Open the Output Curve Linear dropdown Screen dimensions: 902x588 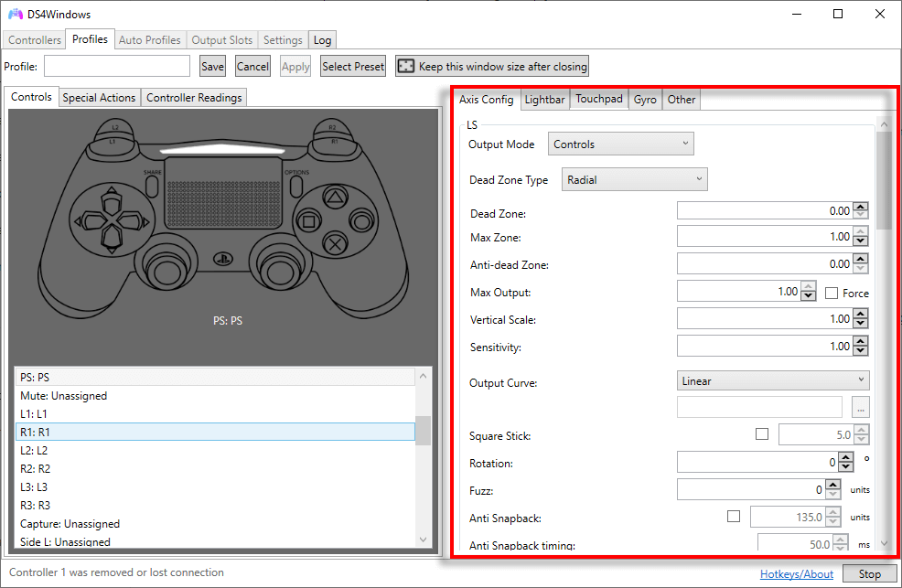tap(773, 380)
